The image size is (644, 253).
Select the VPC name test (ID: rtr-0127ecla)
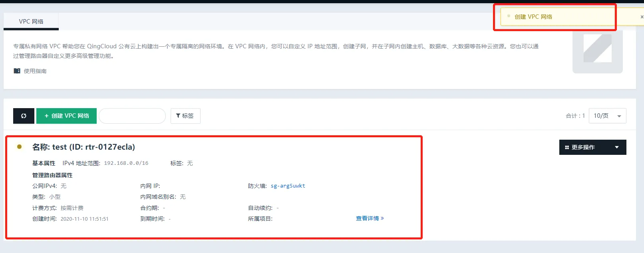click(x=83, y=147)
